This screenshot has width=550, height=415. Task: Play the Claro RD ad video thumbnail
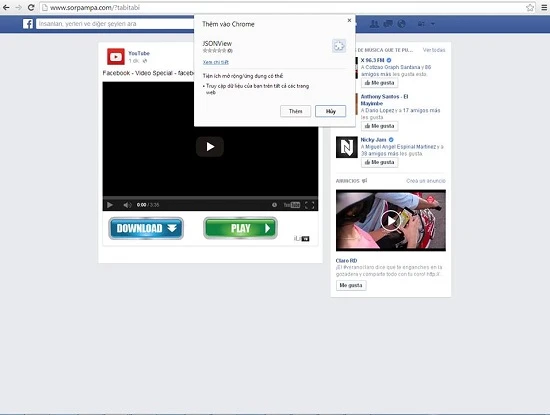[x=391, y=220]
